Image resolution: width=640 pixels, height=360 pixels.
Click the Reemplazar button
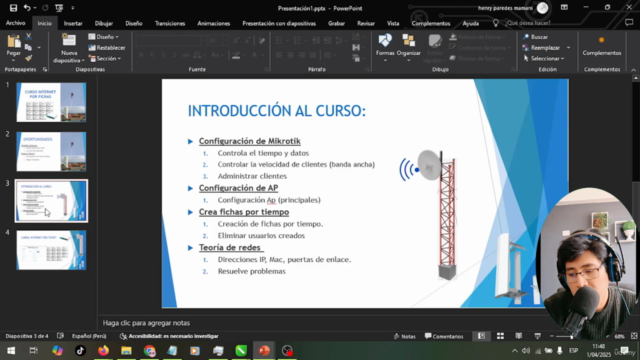(542, 48)
